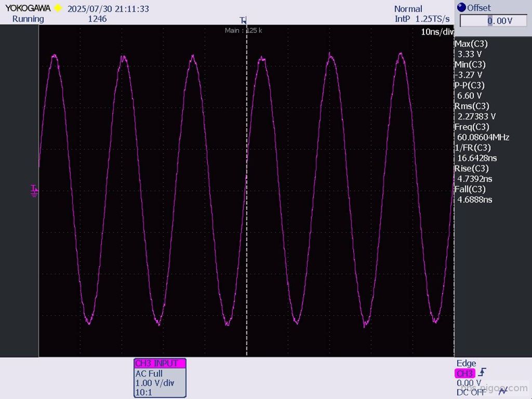
Task: Click the blue Offset knob indicator icon
Action: click(461, 7)
